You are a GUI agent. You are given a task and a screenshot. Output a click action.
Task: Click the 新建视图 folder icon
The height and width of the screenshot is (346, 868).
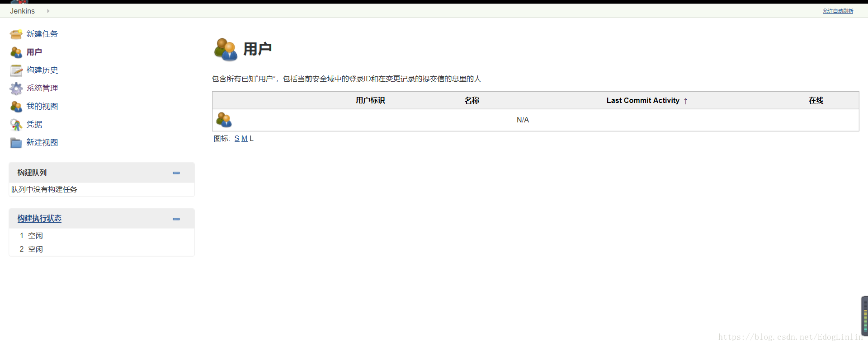pyautogui.click(x=16, y=142)
